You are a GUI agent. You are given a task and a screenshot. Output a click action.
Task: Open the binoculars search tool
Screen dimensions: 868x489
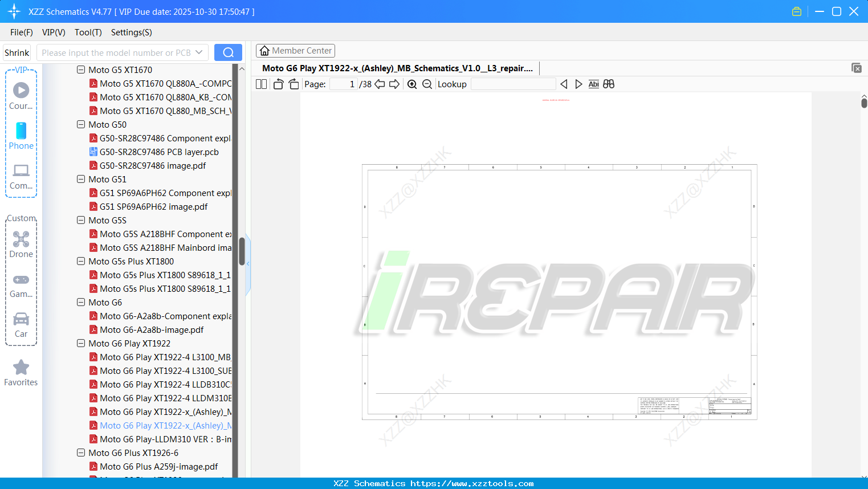pyautogui.click(x=608, y=84)
